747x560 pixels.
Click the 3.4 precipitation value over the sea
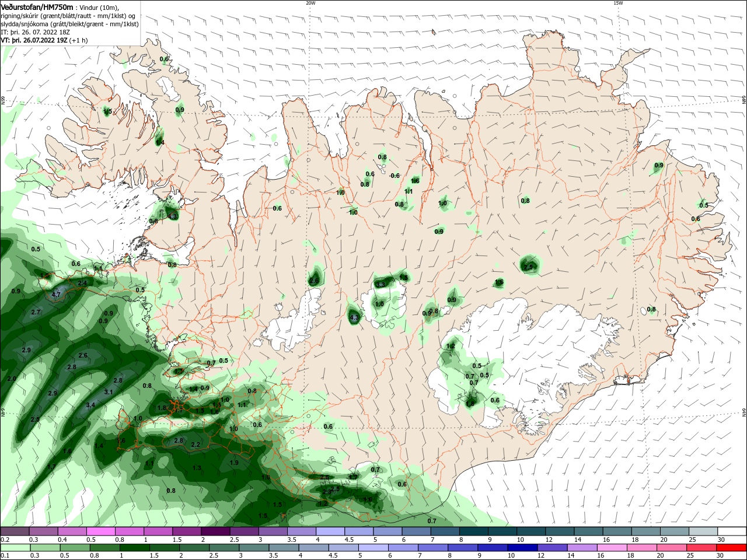pos(90,405)
